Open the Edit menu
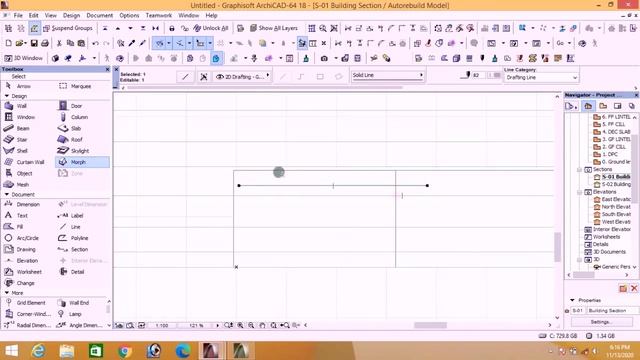 coord(33,16)
